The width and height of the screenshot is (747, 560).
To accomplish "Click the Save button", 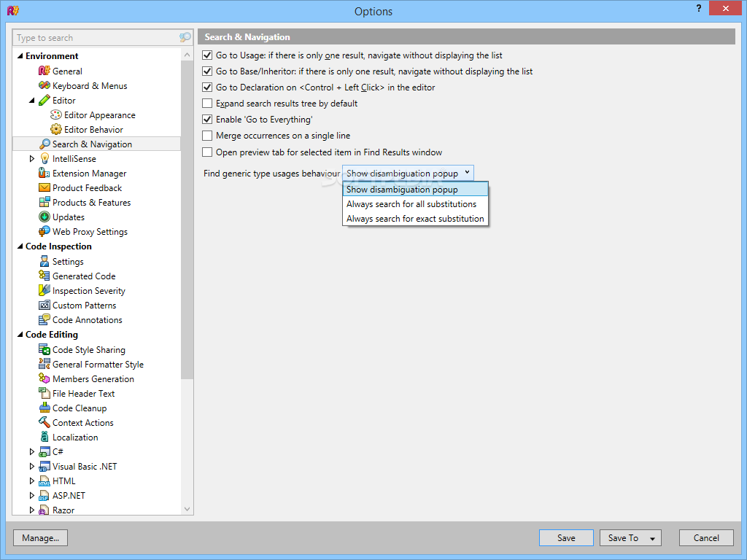I will tap(566, 538).
